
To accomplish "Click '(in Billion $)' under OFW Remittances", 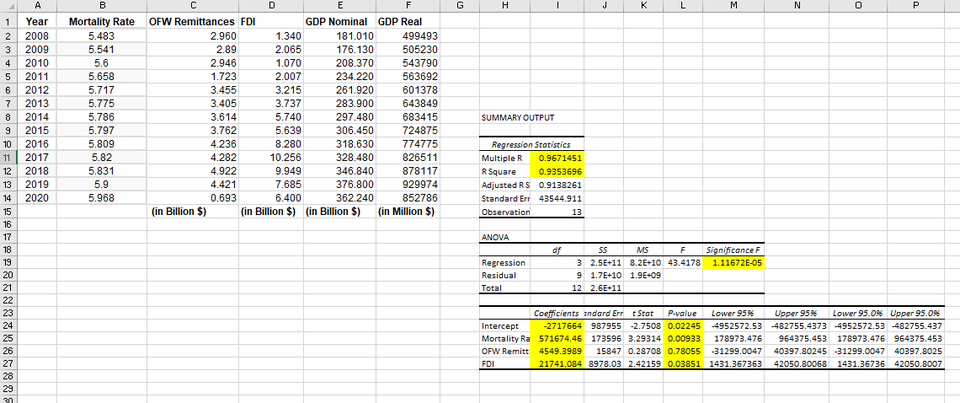I will tap(193, 212).
